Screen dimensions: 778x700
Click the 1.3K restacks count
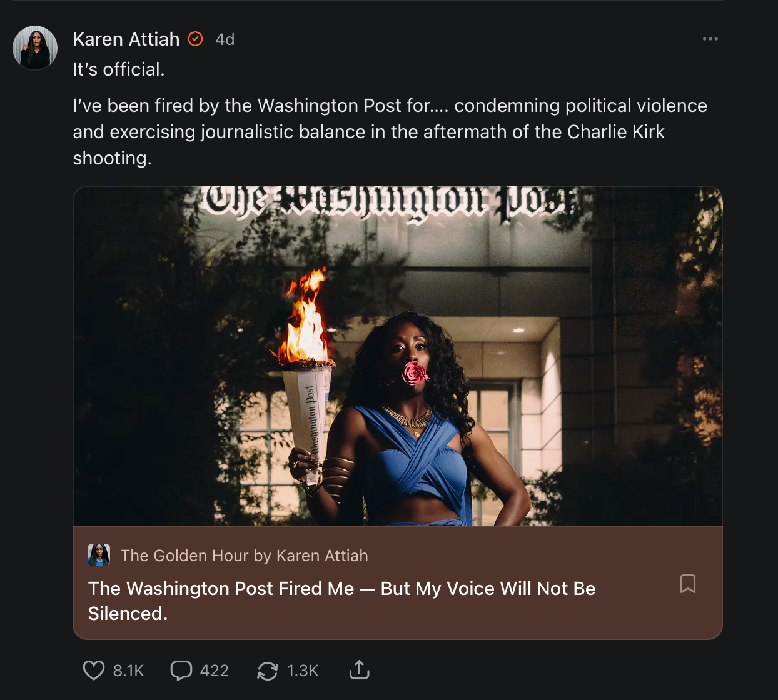[x=303, y=671]
